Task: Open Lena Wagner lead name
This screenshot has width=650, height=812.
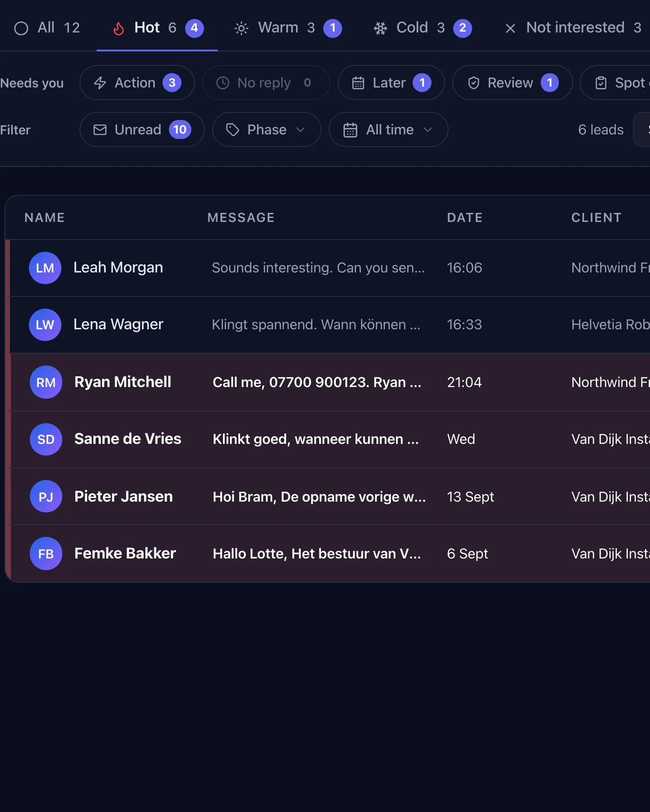Action: (x=118, y=324)
